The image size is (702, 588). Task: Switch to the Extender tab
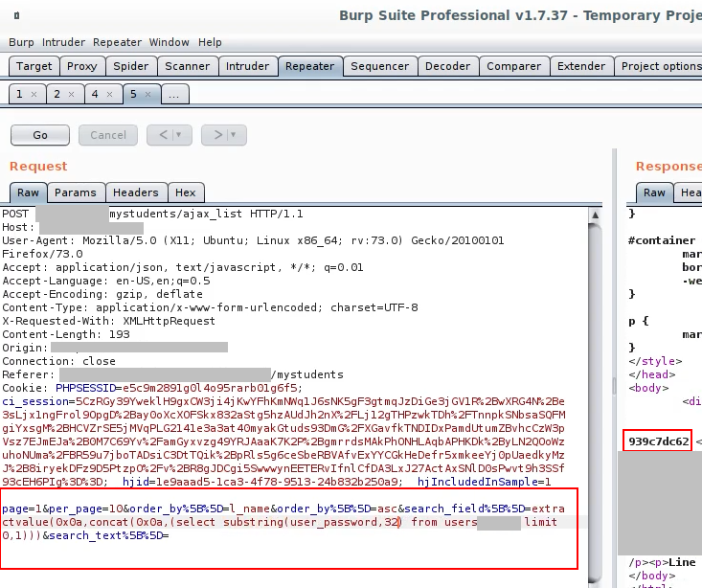click(581, 66)
